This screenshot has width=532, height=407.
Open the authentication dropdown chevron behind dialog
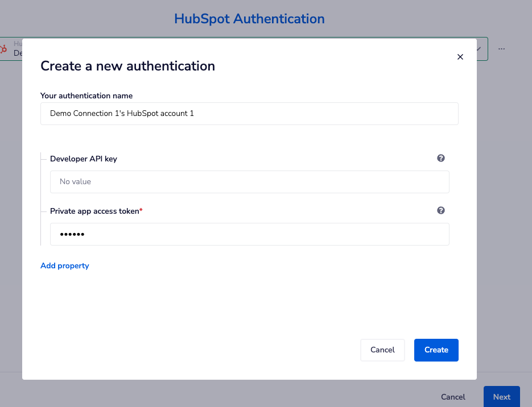click(x=479, y=49)
